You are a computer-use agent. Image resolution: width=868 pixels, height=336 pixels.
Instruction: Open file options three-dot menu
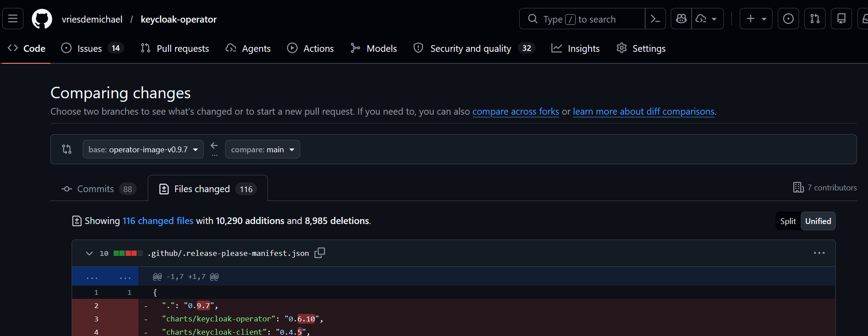point(819,253)
